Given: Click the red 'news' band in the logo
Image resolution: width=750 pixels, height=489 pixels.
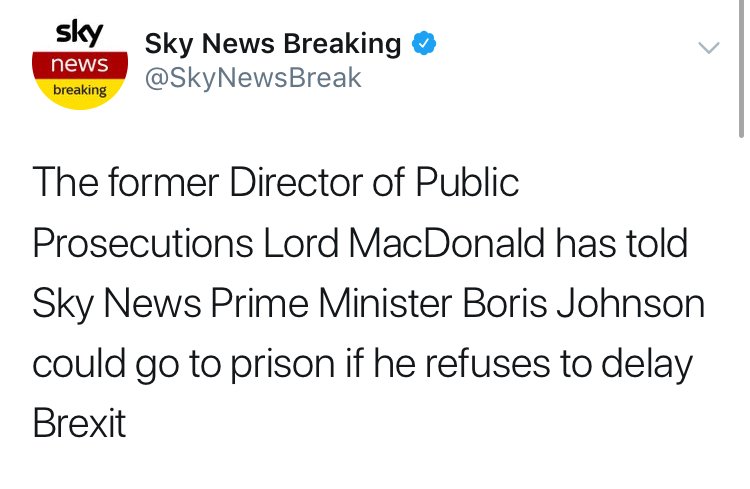Looking at the screenshot, I should pyautogui.click(x=80, y=64).
